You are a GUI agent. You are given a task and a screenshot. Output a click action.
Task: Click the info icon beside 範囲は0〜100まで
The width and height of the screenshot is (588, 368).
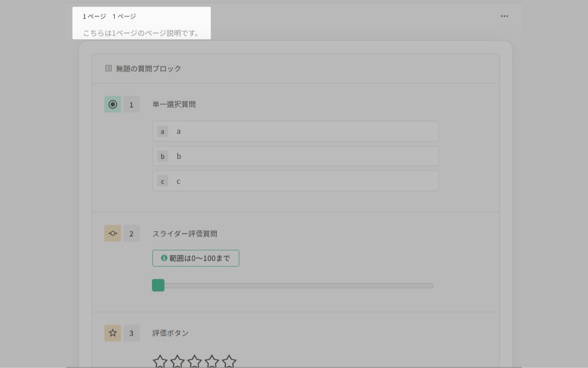(x=164, y=258)
